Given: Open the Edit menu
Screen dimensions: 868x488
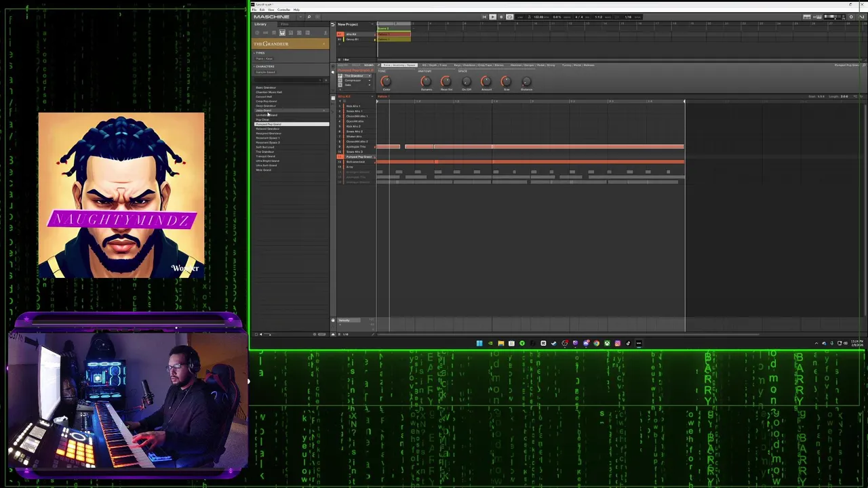Looking at the screenshot, I should (262, 9).
